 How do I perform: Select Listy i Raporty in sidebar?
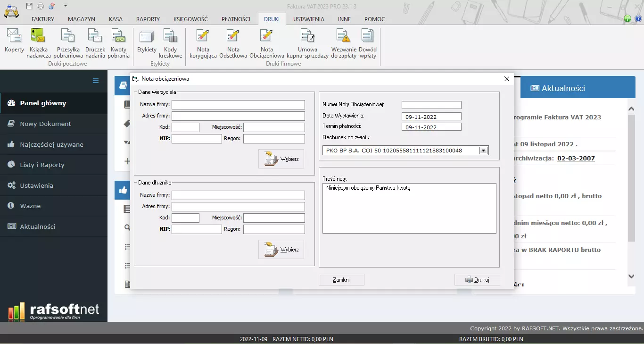coord(42,165)
